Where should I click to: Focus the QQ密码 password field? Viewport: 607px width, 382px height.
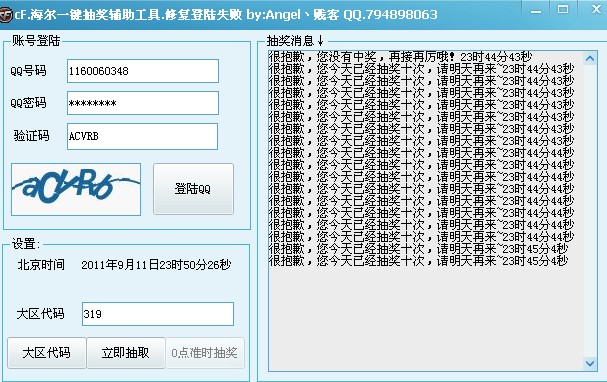143,103
